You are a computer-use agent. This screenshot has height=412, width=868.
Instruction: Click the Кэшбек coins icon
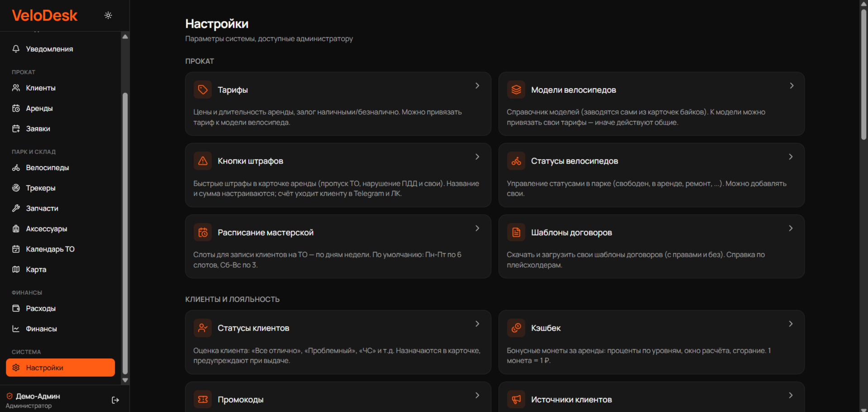pos(516,328)
